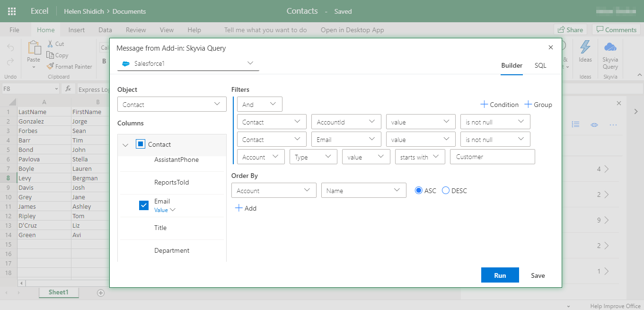This screenshot has height=310, width=644.
Task: Click the Run button
Action: 500,275
